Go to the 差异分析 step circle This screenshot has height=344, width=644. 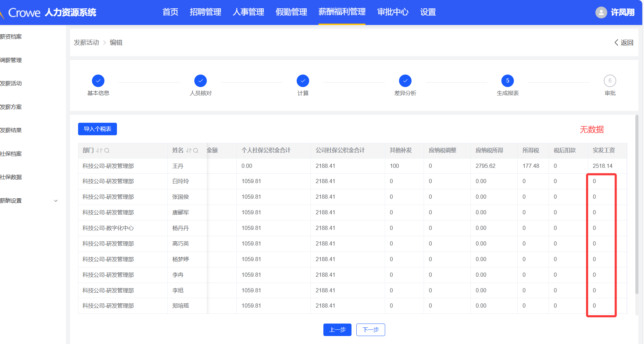(405, 81)
